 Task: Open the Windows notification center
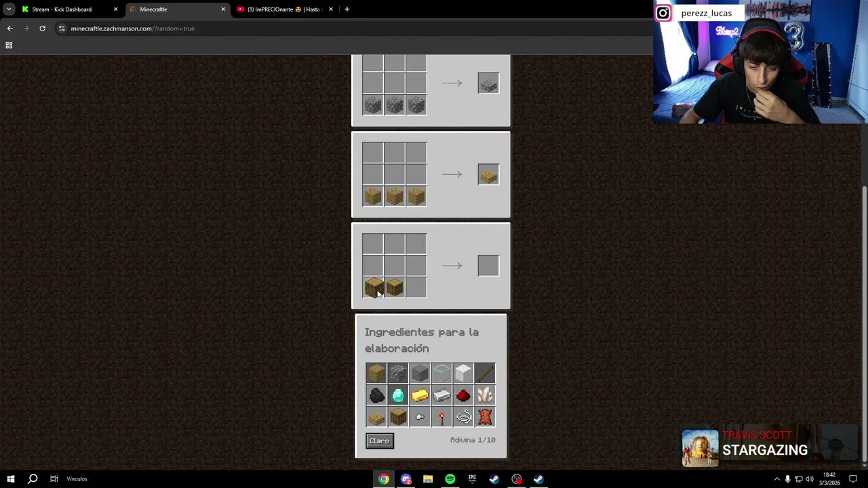click(x=853, y=479)
